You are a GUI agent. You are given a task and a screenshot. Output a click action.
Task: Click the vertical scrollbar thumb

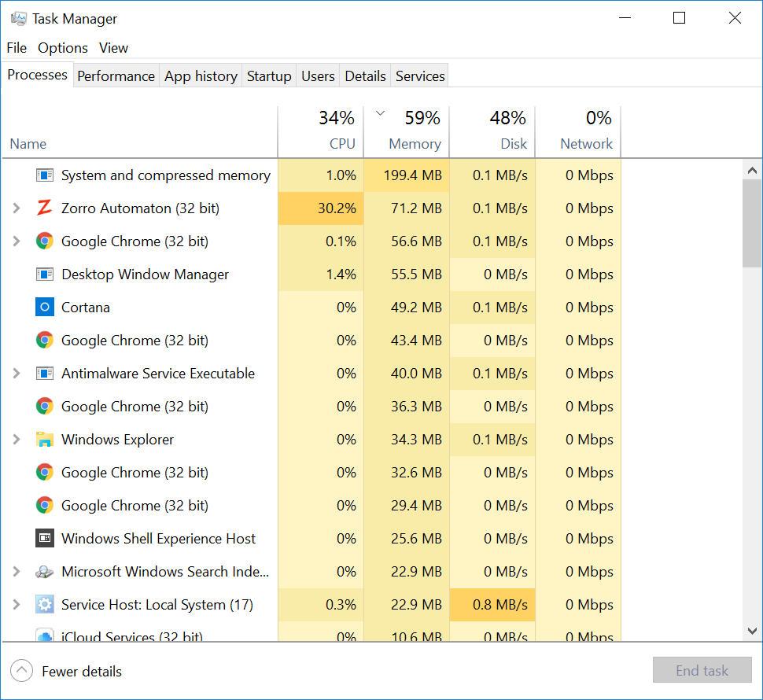[x=752, y=223]
